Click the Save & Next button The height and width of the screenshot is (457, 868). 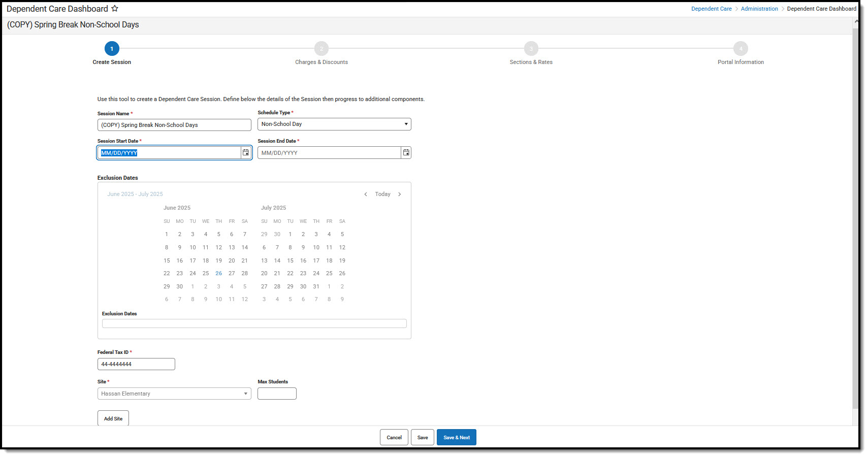(457, 437)
